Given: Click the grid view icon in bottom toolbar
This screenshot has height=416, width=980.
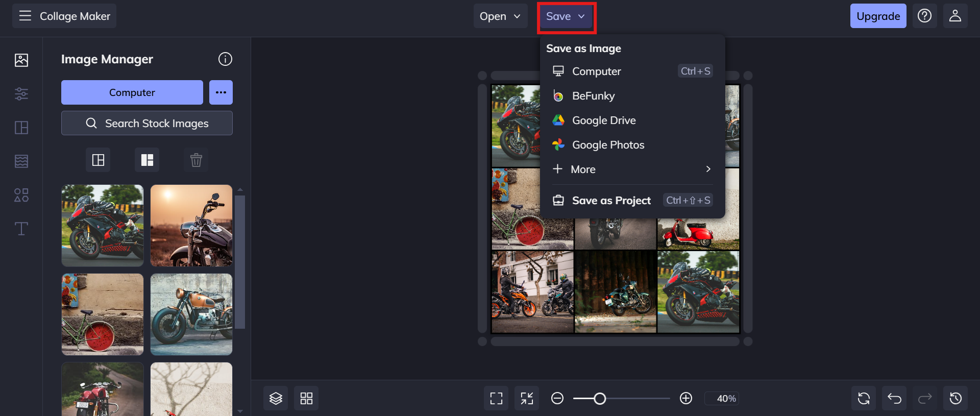Looking at the screenshot, I should coord(306,398).
